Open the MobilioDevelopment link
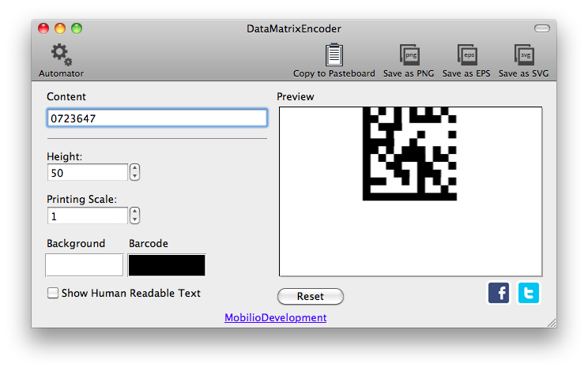The height and width of the screenshot is (371, 588). coord(275,317)
